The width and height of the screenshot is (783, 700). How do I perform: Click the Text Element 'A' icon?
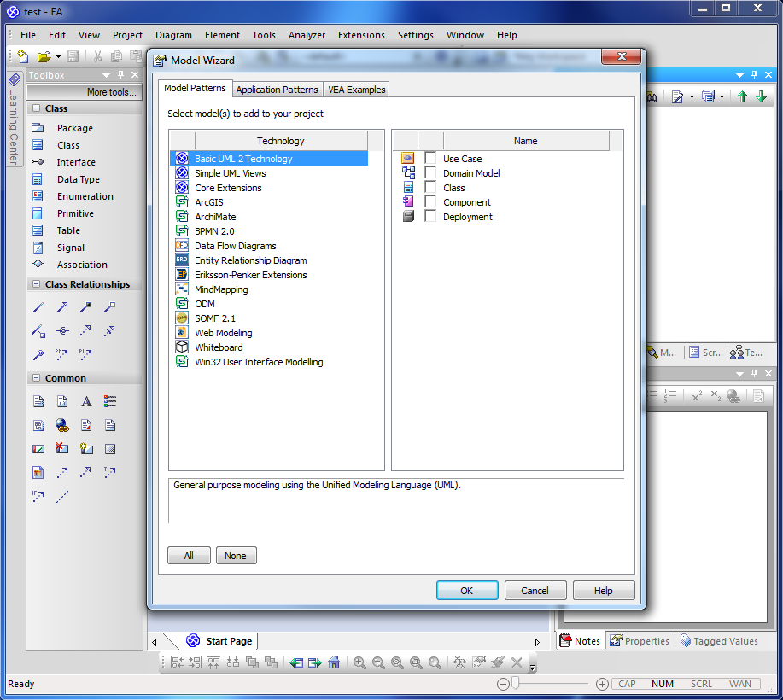[86, 401]
